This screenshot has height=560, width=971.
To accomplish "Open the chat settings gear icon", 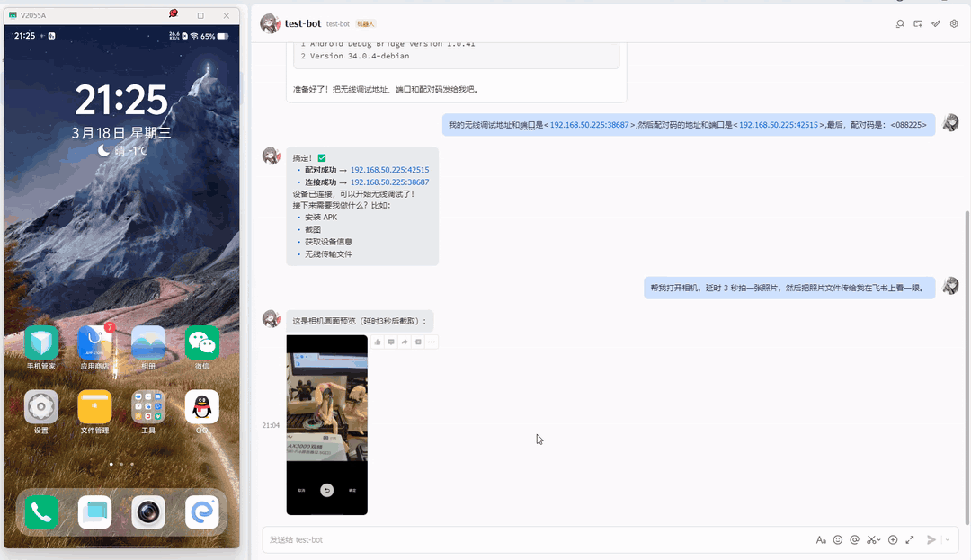I will (x=954, y=24).
